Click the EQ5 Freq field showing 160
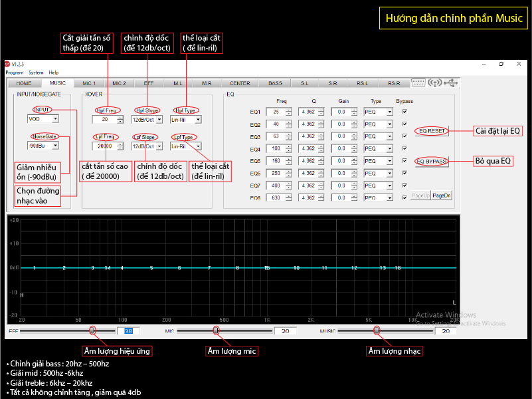 (x=276, y=161)
